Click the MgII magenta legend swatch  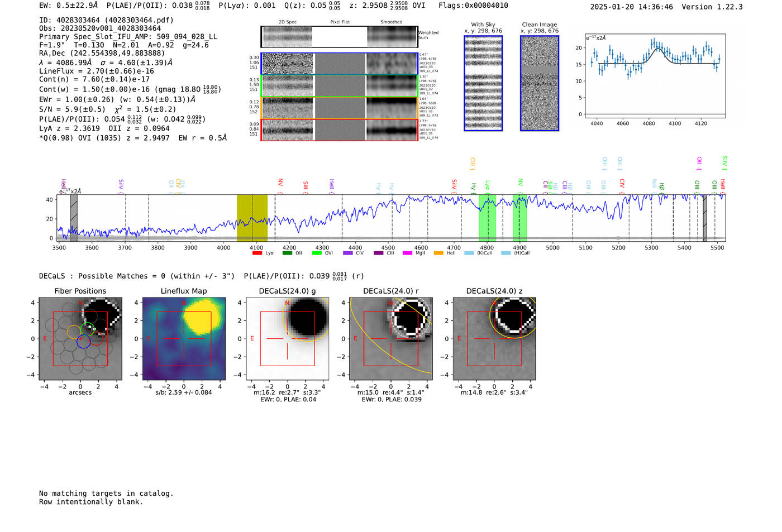pyautogui.click(x=407, y=253)
